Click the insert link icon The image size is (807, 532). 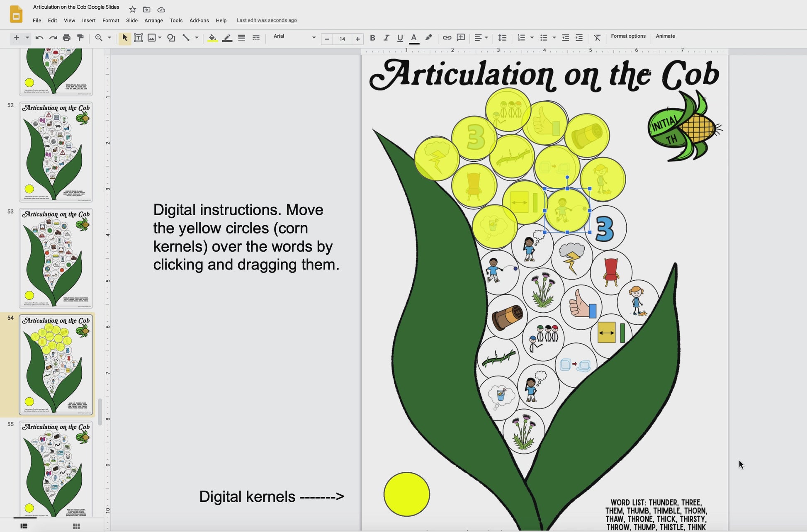[447, 38]
